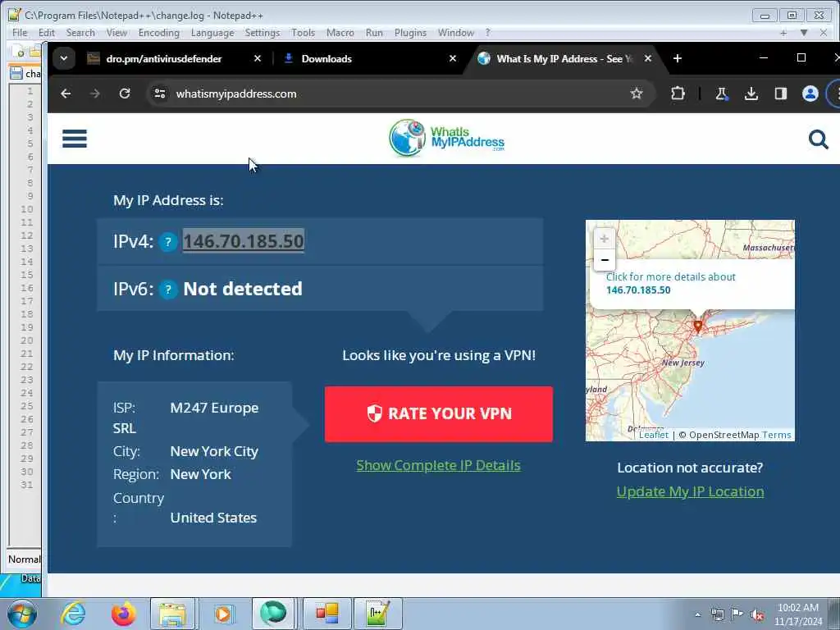This screenshot has height=630, width=840.
Task: Open a new browser tab
Action: pos(677,58)
